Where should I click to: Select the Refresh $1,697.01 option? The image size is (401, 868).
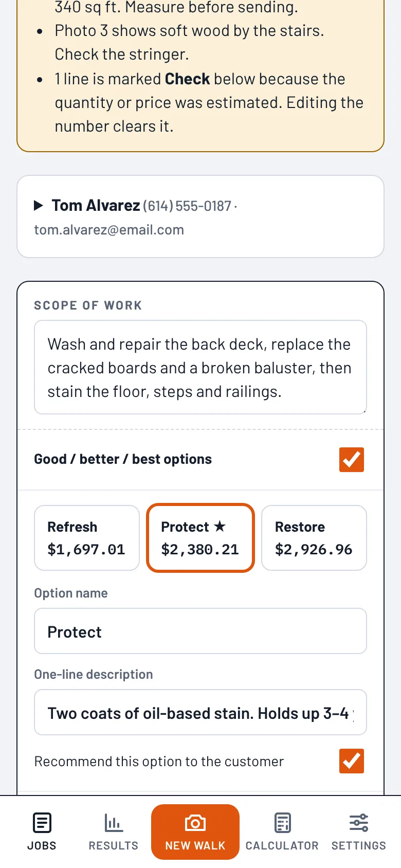pos(87,538)
